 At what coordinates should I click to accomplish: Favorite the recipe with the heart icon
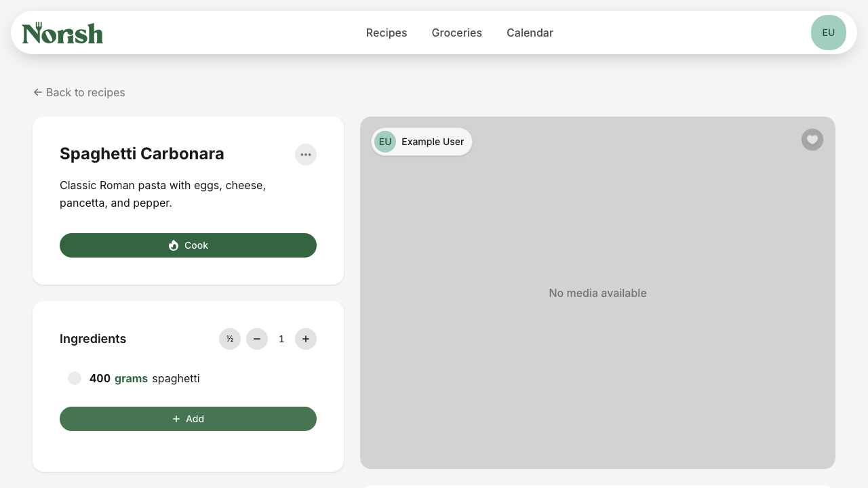point(812,140)
